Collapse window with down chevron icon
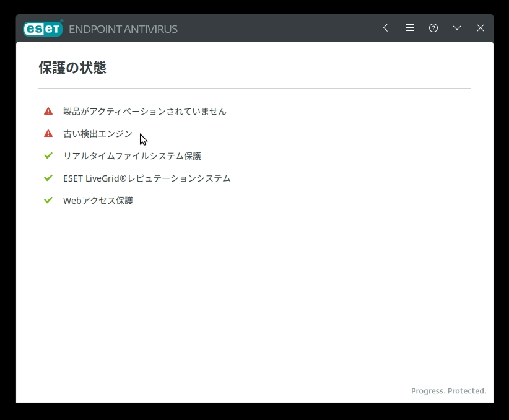 (457, 28)
